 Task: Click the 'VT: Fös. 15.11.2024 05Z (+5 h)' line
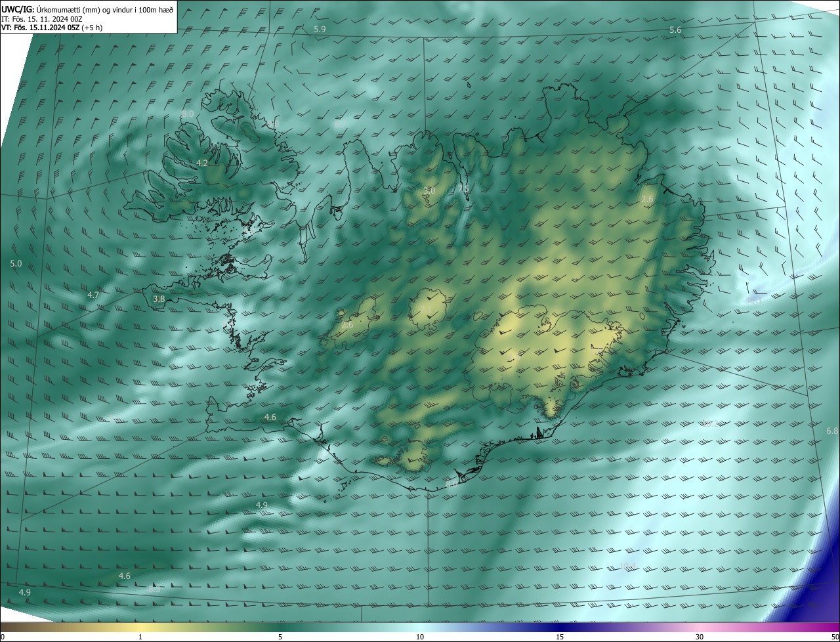[x=52, y=28]
